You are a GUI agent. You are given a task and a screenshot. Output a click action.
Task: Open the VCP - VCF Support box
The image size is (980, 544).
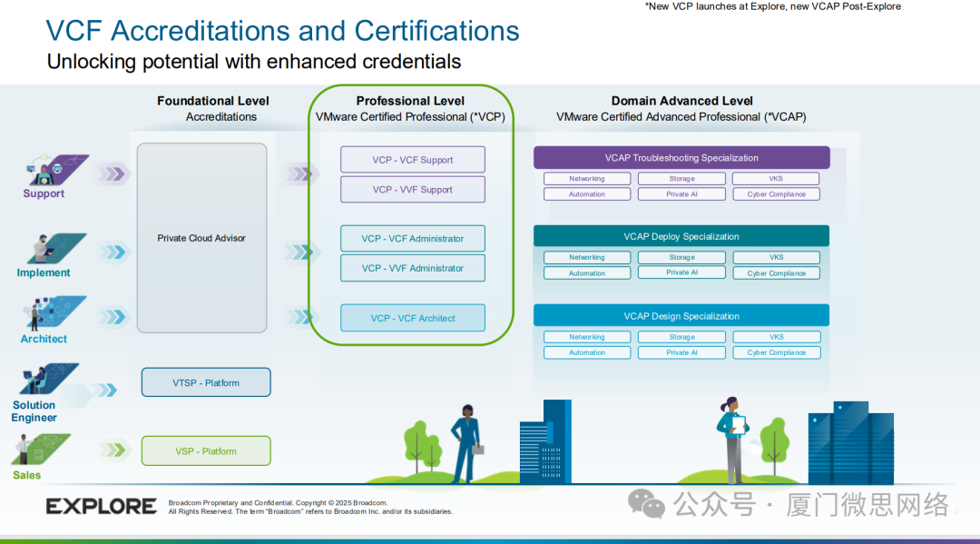point(413,160)
